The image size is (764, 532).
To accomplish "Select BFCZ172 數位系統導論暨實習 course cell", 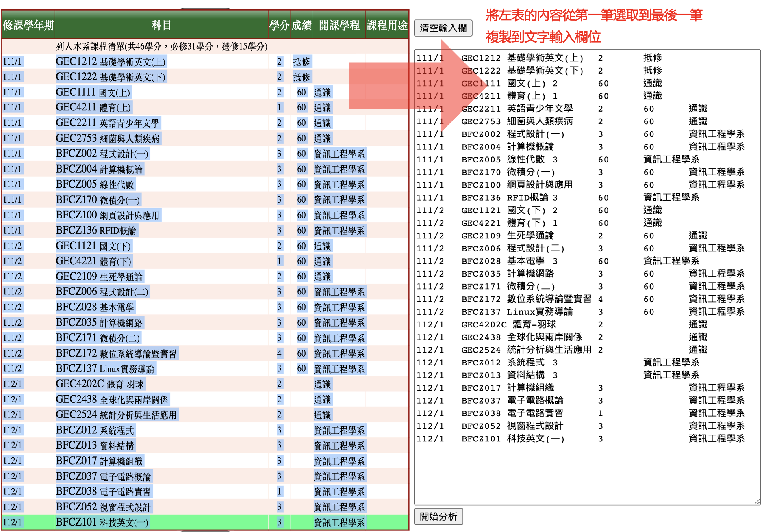I will (116, 354).
